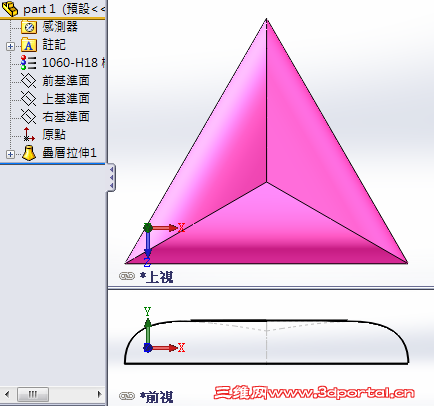Image resolution: width=434 pixels, height=406 pixels.
Task: Select the 感測器 sensor folder icon
Action: coord(29,27)
